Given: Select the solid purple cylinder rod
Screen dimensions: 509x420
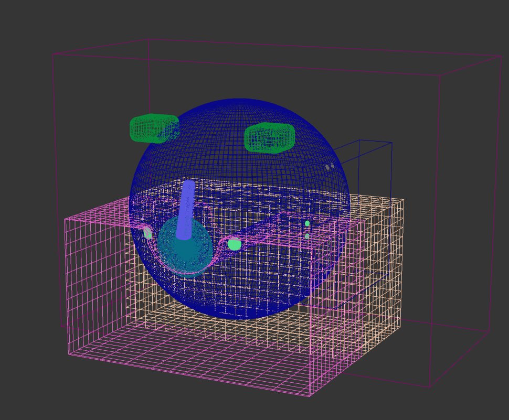Looking at the screenshot, I should click(x=186, y=210).
